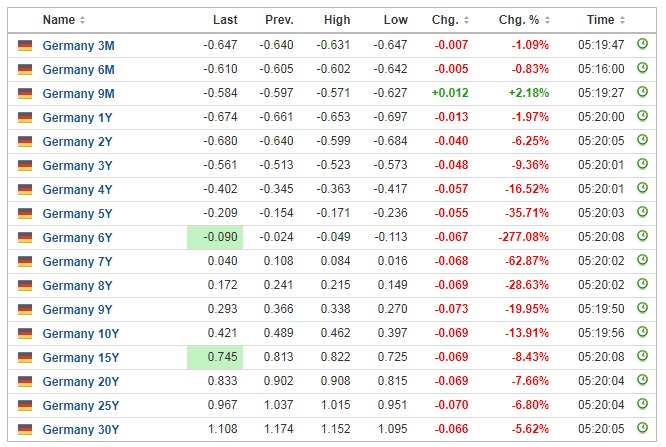Viewport: 666px width, 447px height.
Task: Click the clock icon in Germany 1Y row
Action: pos(642,116)
